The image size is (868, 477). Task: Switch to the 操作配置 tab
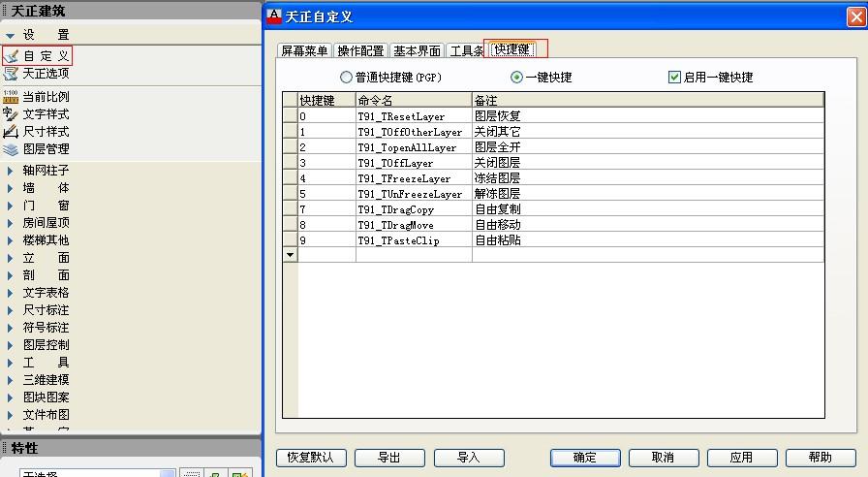[360, 51]
